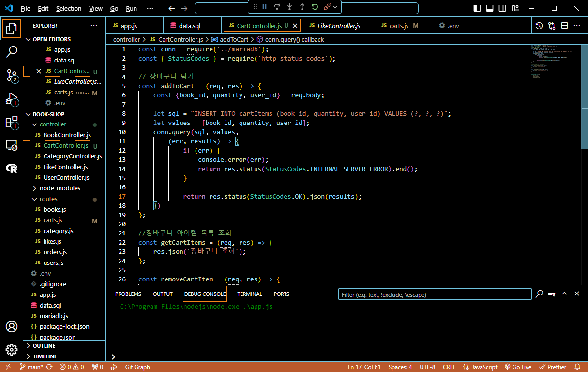Screen dimensions: 588x372
Task: Open BookController.js in explorer tree
Action: (x=64, y=135)
